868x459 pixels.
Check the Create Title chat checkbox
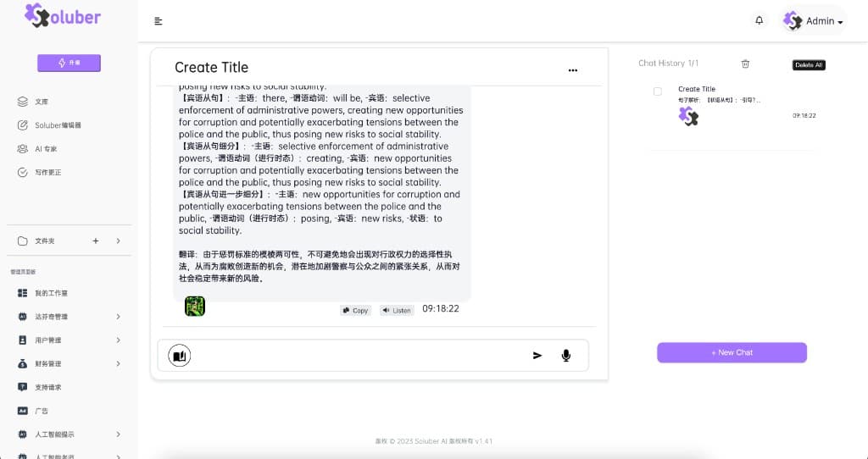(x=658, y=91)
